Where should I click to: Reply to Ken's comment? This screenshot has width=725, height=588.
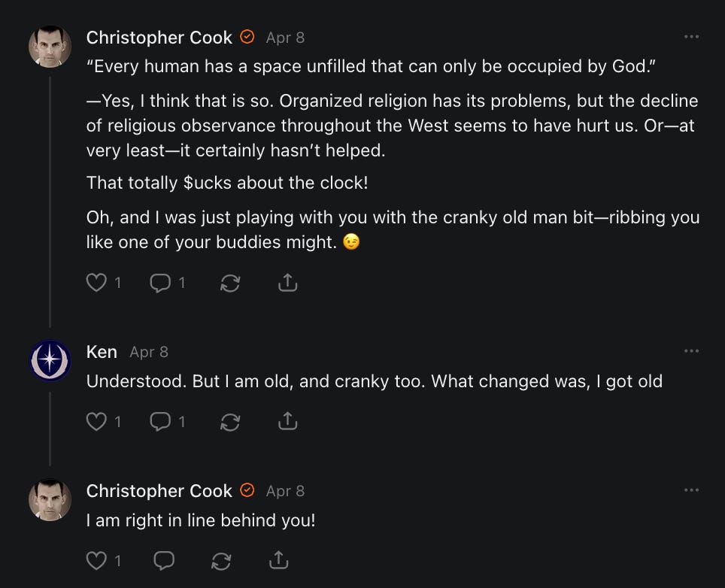[160, 422]
